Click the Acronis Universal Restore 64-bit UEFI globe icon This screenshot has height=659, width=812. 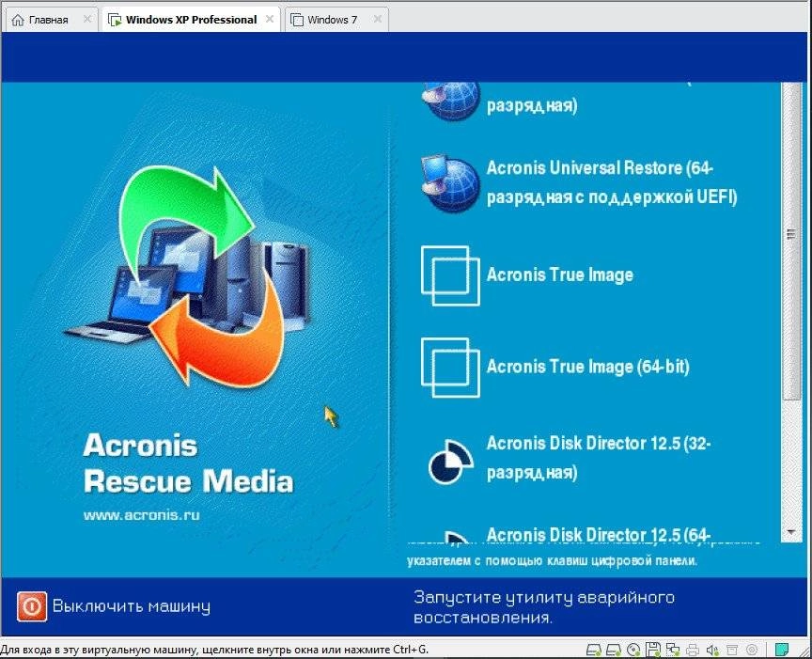(x=449, y=183)
